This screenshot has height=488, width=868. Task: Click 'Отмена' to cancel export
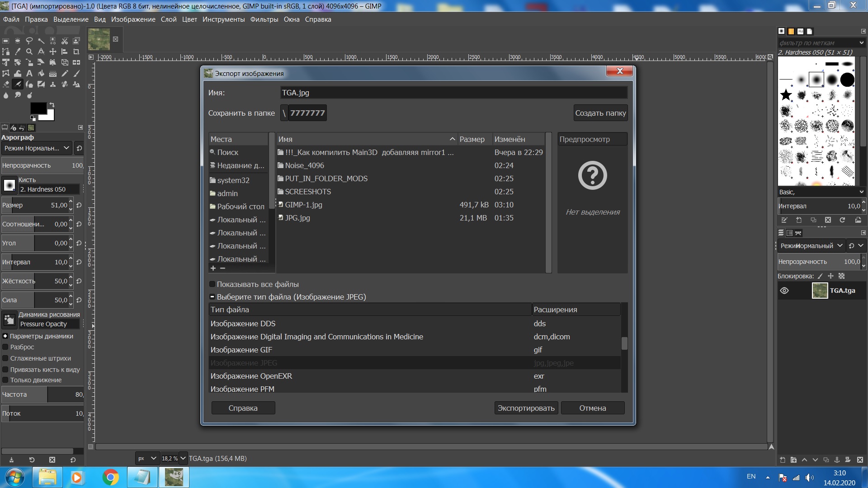(x=593, y=408)
